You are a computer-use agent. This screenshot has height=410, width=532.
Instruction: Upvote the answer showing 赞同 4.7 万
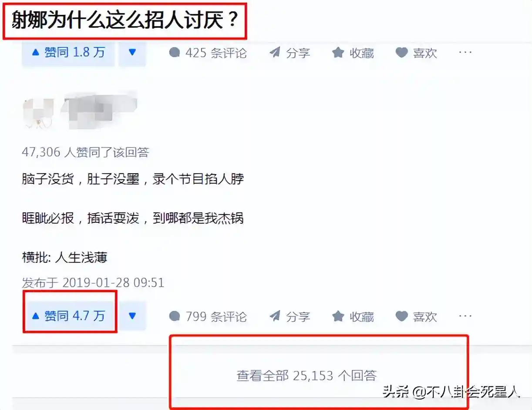coord(69,316)
